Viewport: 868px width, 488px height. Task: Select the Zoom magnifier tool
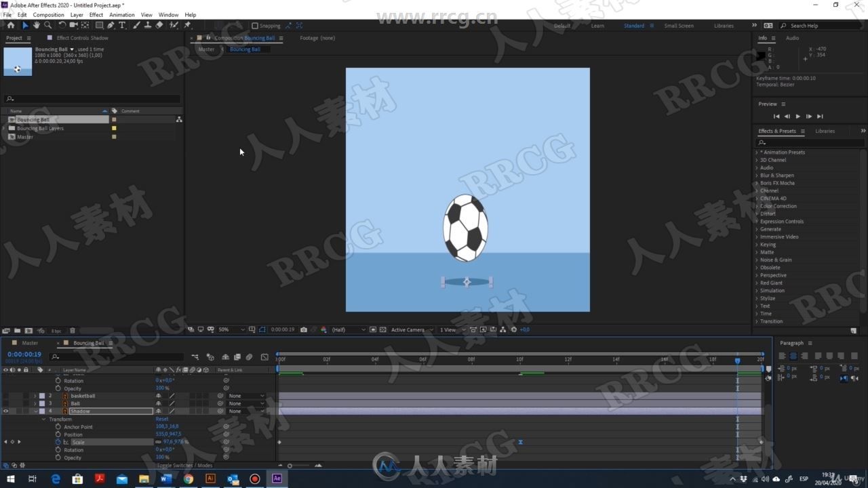[x=47, y=25]
